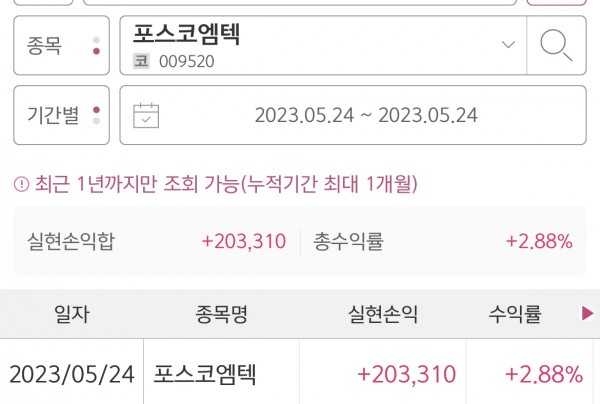
Task: Tap the +203,310 profit cell in the row
Action: [406, 375]
